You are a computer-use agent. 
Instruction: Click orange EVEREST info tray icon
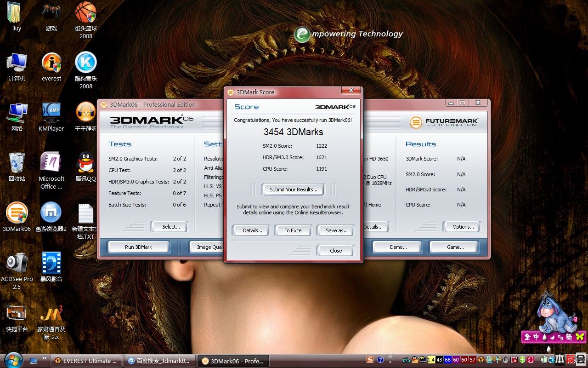481,360
